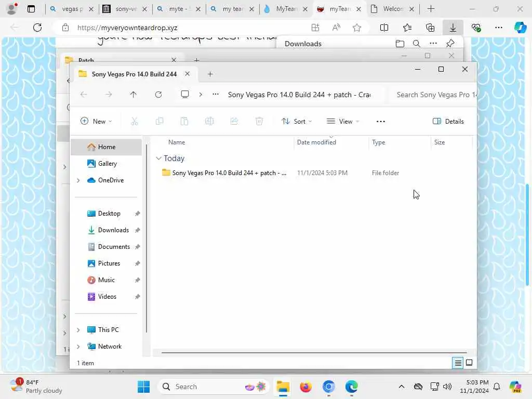Image resolution: width=532 pixels, height=399 pixels.
Task: Click the Copy icon in Explorer toolbar
Action: [159, 121]
